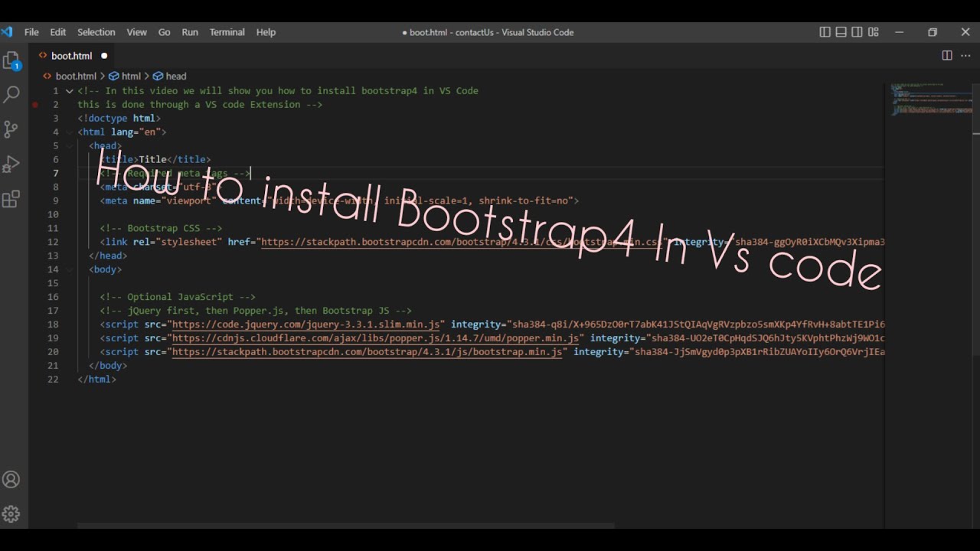Viewport: 980px width, 551px height.
Task: Open the popper.min.js cloudflare URL link
Action: [x=376, y=338]
